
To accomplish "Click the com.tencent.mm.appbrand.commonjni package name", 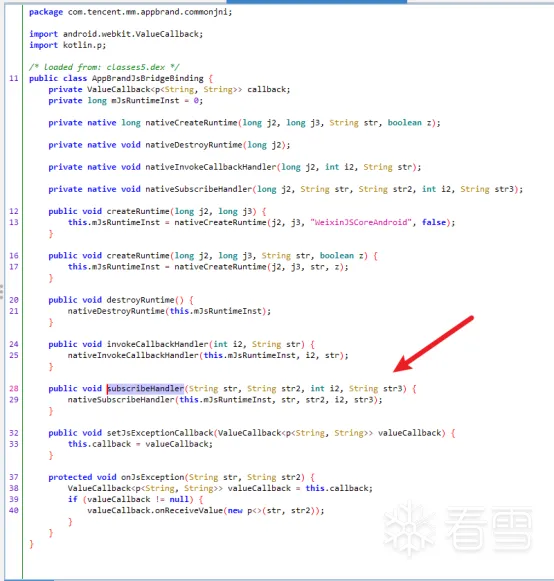I will [150, 12].
